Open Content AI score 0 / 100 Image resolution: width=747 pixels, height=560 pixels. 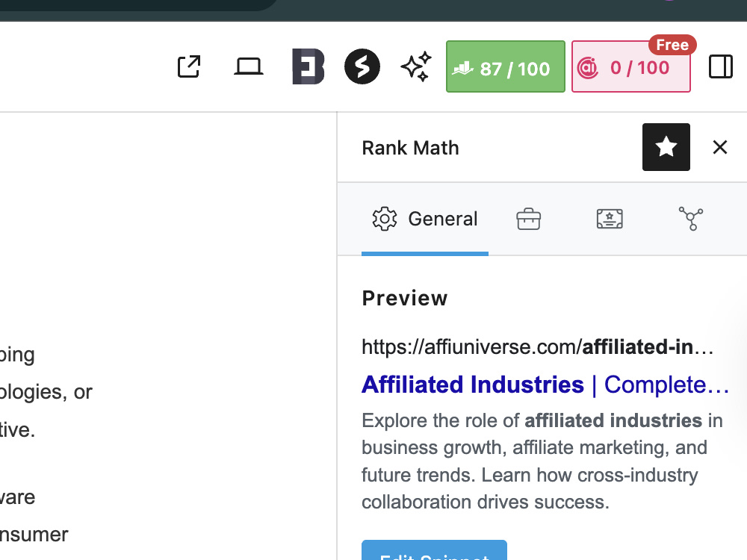pyautogui.click(x=630, y=66)
